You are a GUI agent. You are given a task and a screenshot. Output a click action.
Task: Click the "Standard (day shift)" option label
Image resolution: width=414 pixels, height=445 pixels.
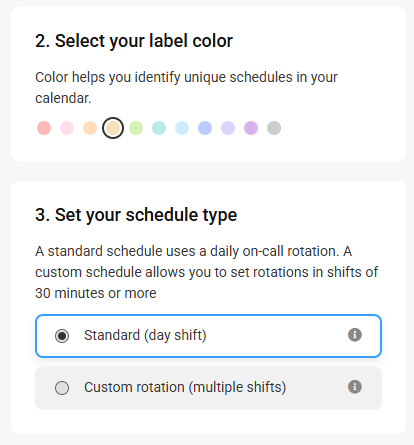(145, 335)
